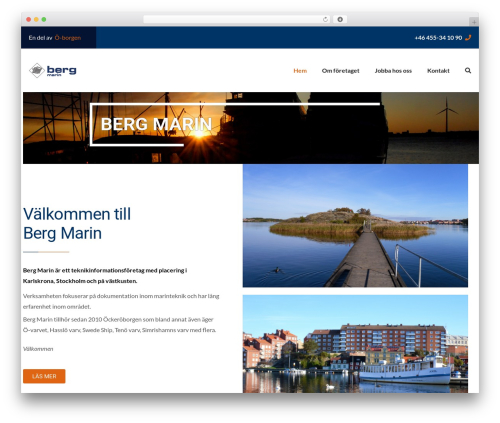Click the bold paragraph about teknikinformationsföretag
This screenshot has height=423, width=500.
pyautogui.click(x=105, y=275)
